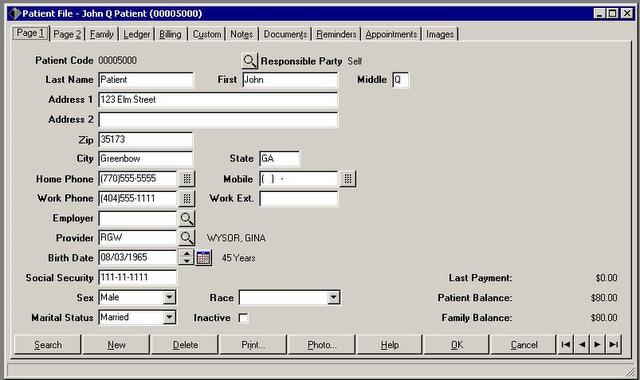Look up Provider with magnifier icon
This screenshot has height=380, width=640.
click(x=187, y=238)
